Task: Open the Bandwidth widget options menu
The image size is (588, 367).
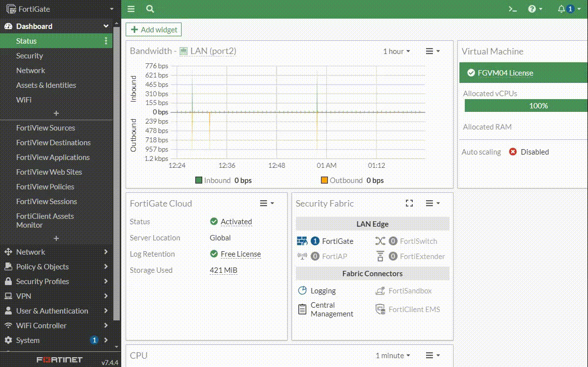Action: pyautogui.click(x=433, y=52)
